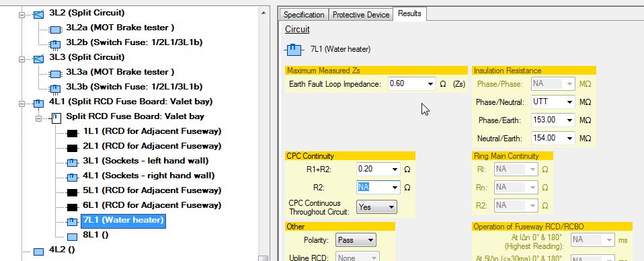Select 3L2a (MOT Brake tester) tree row

120,28
